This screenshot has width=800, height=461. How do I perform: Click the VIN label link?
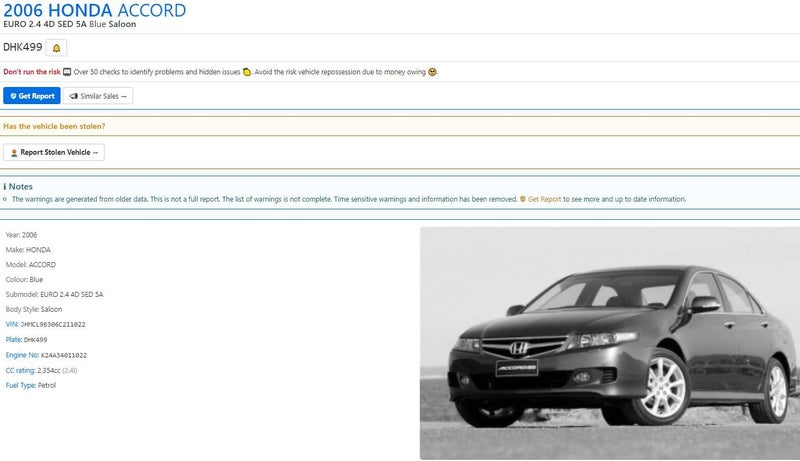click(x=12, y=324)
